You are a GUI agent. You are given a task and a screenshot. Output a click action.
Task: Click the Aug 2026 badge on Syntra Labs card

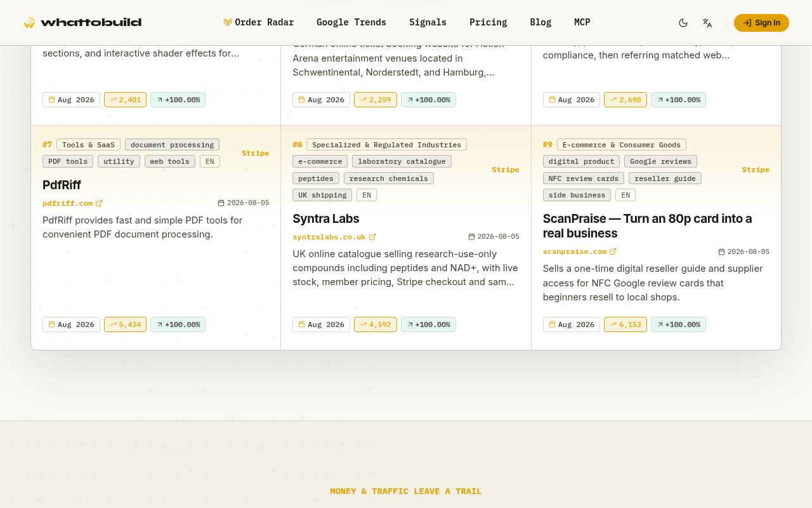[321, 324]
